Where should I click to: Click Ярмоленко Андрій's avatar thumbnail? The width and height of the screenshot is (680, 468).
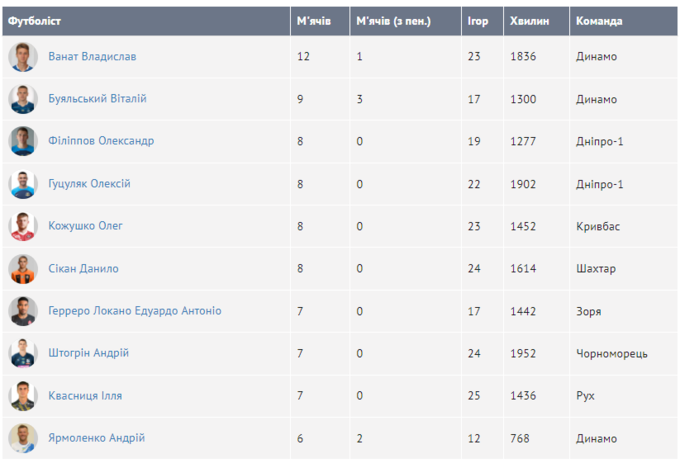click(x=23, y=438)
